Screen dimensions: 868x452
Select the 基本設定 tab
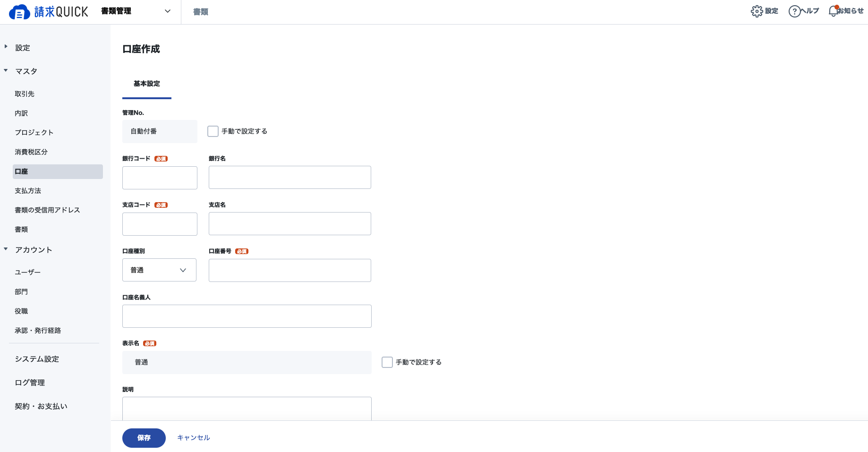coord(147,84)
